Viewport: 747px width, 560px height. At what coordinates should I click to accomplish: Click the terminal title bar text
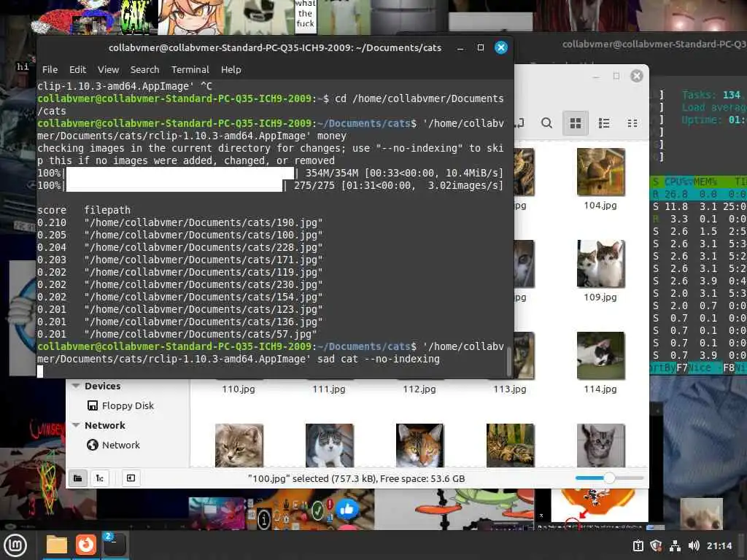275,47
